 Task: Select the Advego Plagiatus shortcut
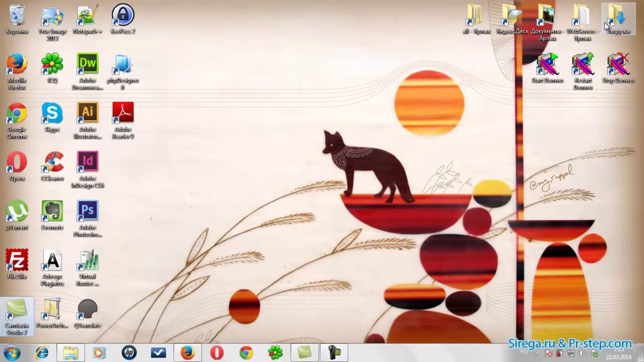point(52,268)
